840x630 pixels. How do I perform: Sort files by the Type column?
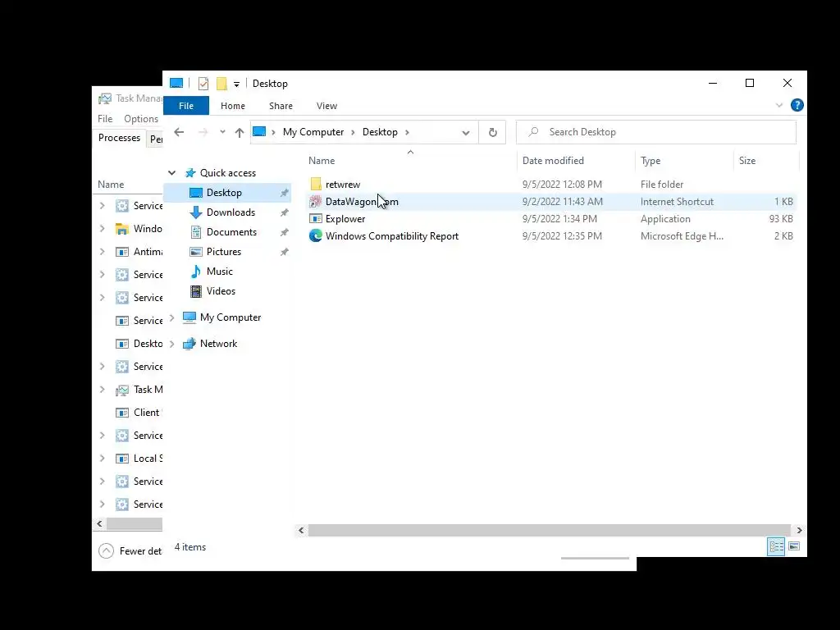[x=651, y=161]
